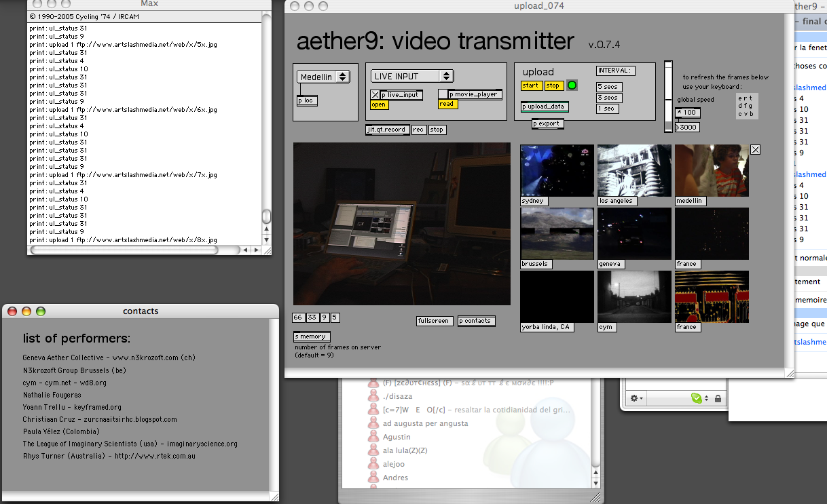Select the Agustin contact buddy icon

pos(372,437)
